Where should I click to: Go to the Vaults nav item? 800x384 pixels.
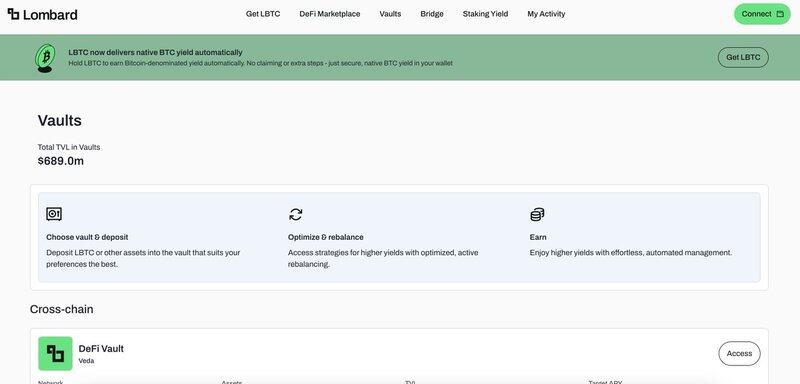pos(390,14)
